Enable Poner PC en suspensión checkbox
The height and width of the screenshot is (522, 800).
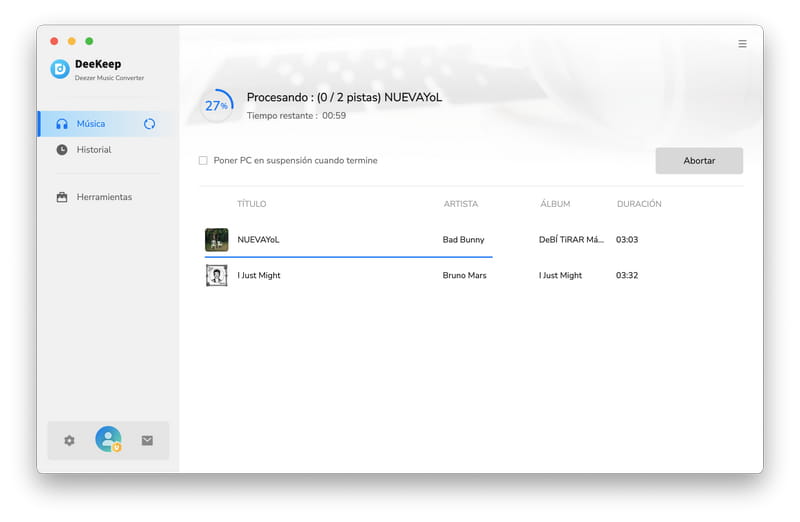(x=203, y=161)
